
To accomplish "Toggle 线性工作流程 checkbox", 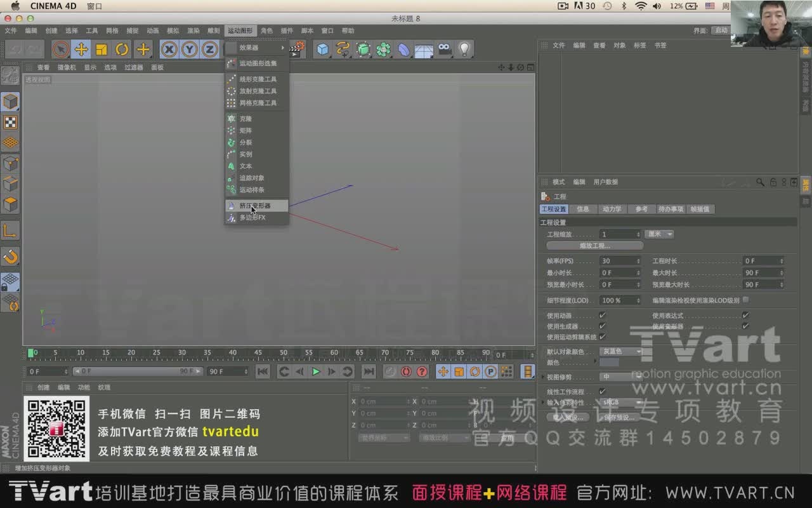I will click(x=602, y=392).
